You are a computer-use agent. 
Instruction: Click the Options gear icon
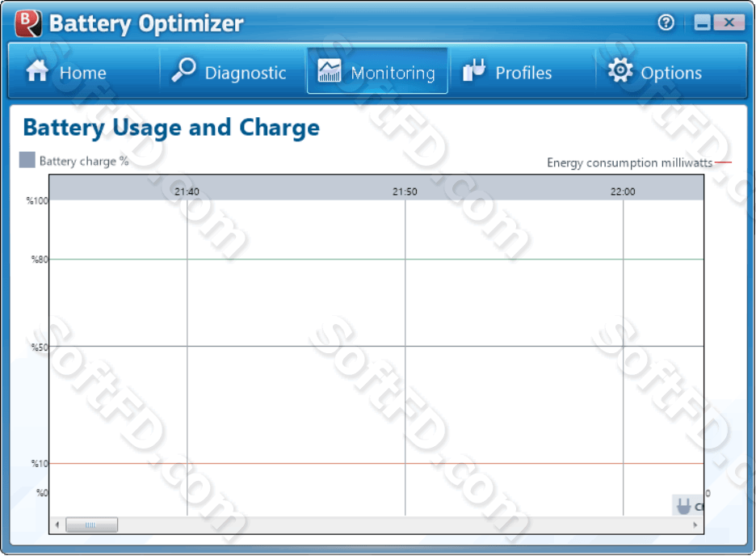coord(620,70)
